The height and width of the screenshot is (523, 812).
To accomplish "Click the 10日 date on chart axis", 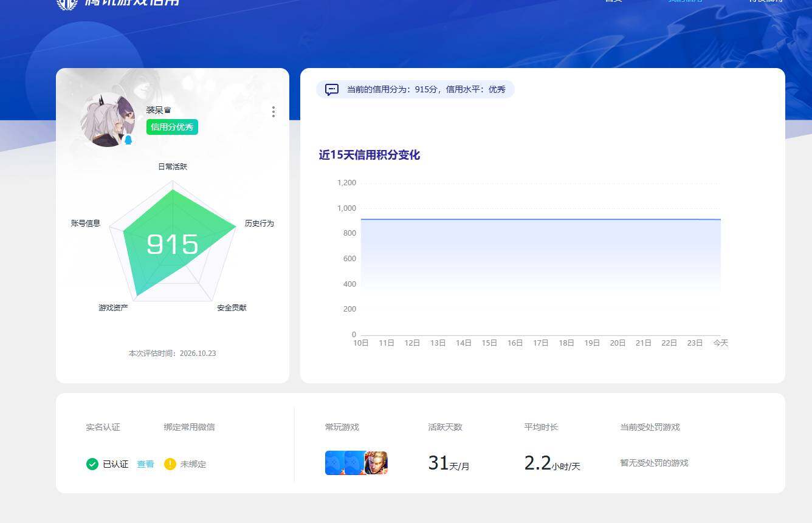I will click(361, 343).
